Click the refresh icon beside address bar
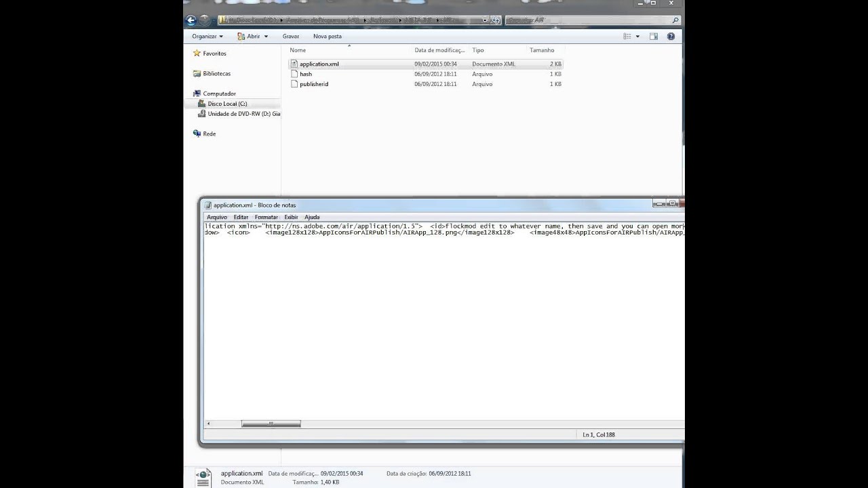This screenshot has width=868, height=488. pos(496,20)
